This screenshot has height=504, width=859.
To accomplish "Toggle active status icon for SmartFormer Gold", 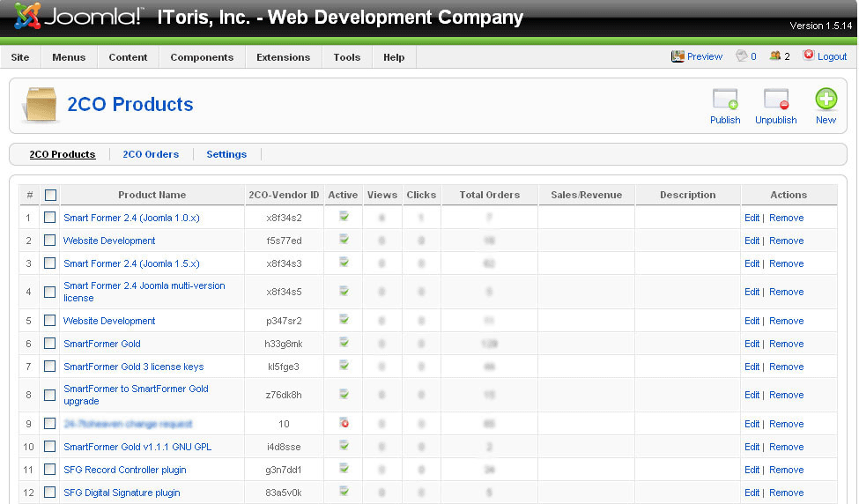I will click(x=344, y=343).
